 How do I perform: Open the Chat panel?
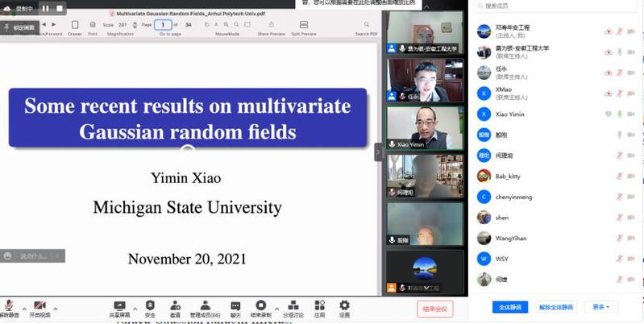click(x=235, y=309)
